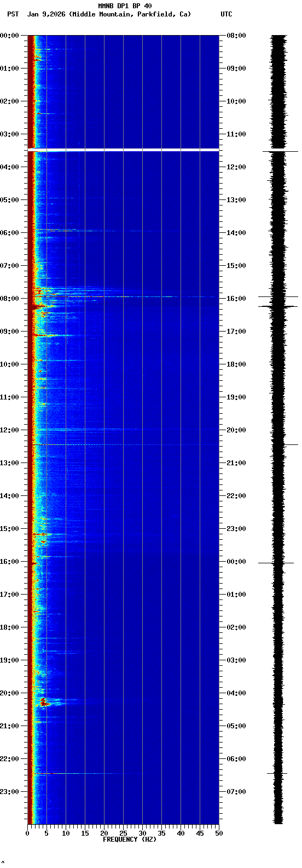Screen dimensions: 302x868
Task: Click the UTC time label 11:00
Action: click(x=236, y=134)
